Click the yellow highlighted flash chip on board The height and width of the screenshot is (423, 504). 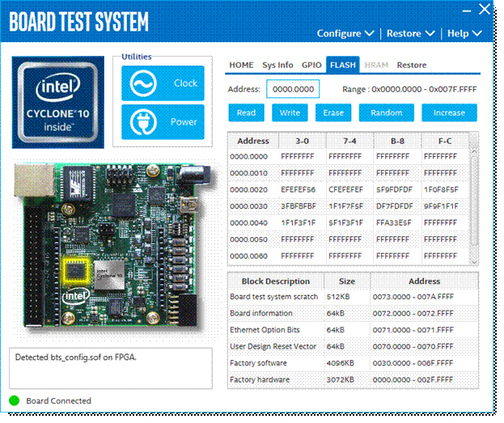point(75,270)
